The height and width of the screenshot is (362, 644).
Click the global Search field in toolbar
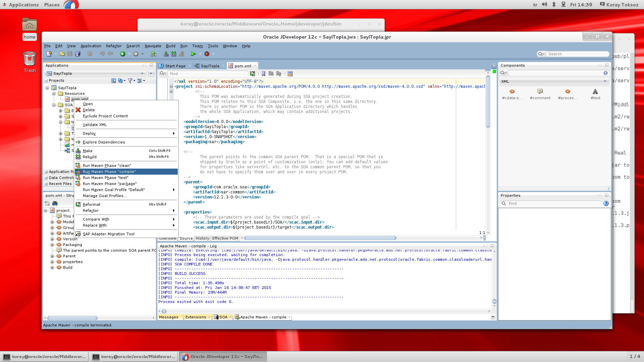578,54
